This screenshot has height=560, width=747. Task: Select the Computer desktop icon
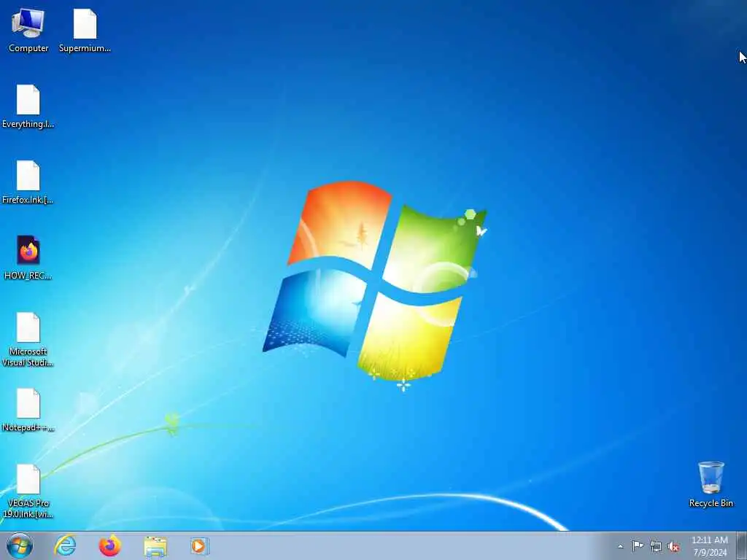28,31
